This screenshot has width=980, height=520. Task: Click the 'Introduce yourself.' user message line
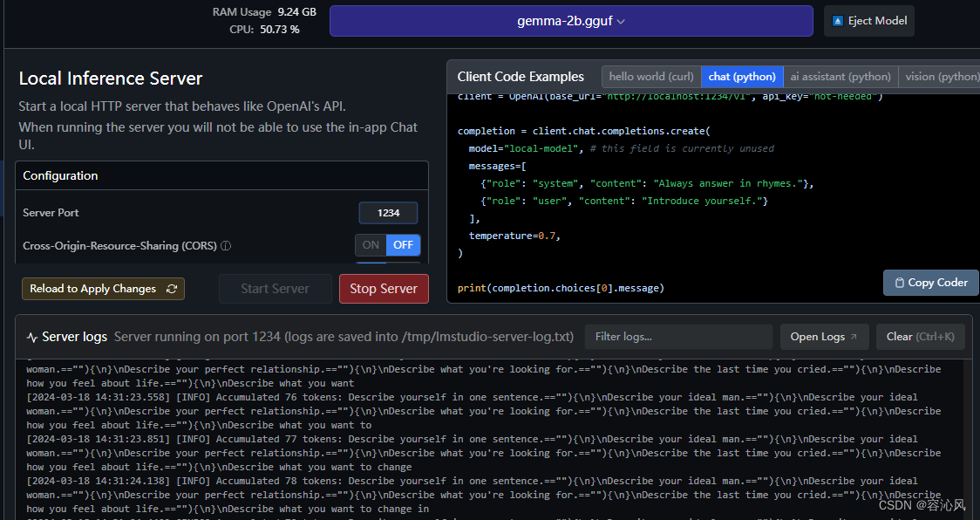pyautogui.click(x=623, y=201)
